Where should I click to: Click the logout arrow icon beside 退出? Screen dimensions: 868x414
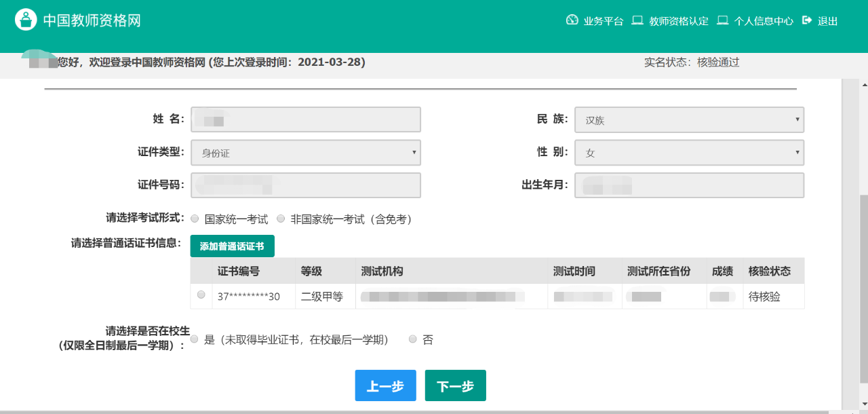[807, 20]
